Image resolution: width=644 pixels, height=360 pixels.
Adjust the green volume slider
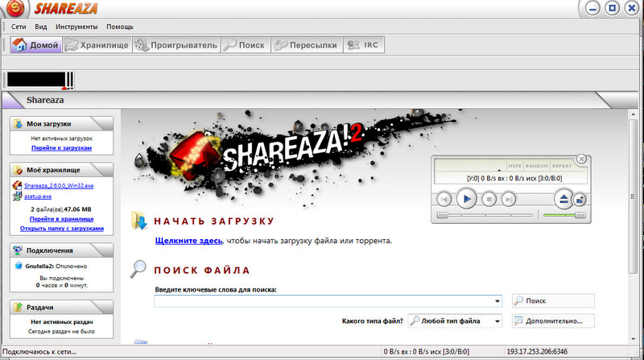[564, 215]
